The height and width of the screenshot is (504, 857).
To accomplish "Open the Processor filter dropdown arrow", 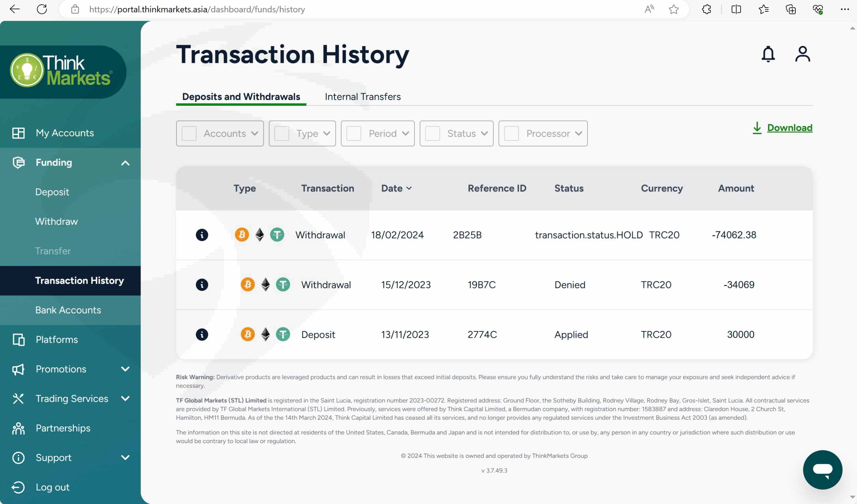I will pyautogui.click(x=578, y=133).
